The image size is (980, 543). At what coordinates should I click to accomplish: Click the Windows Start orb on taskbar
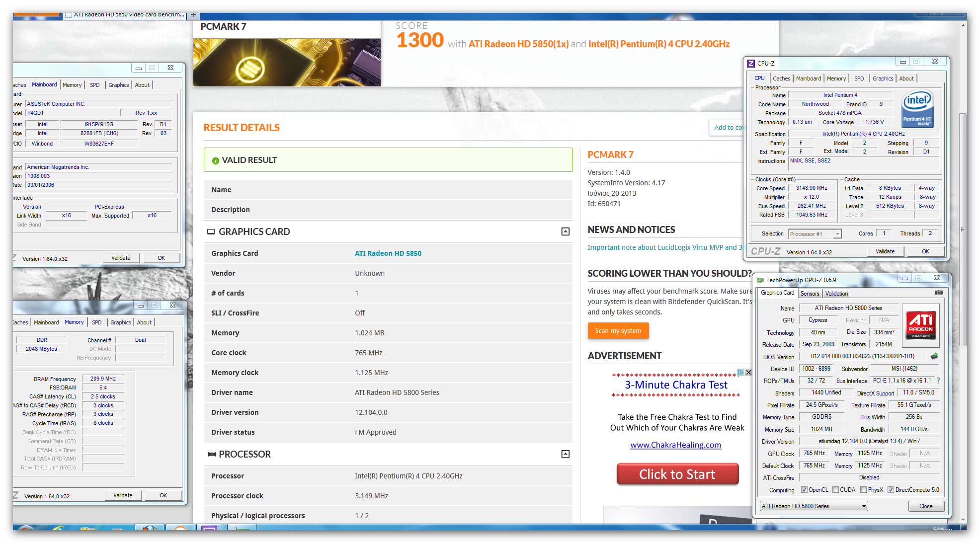click(x=26, y=529)
